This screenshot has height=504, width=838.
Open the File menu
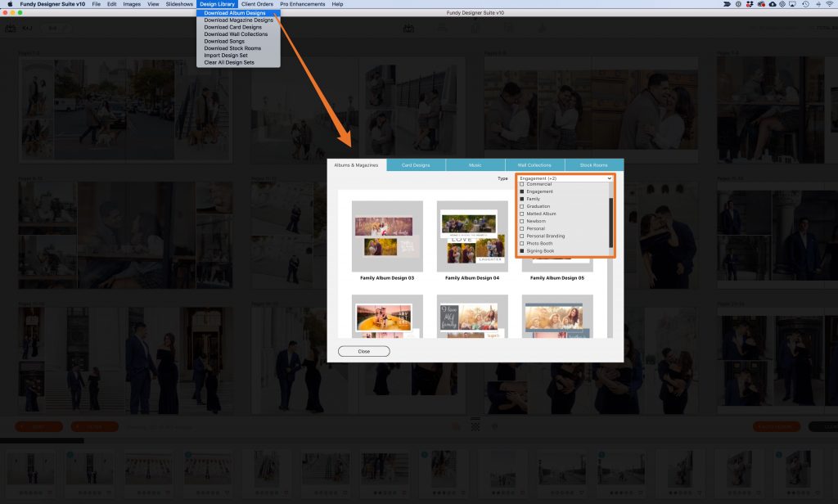[x=97, y=4]
